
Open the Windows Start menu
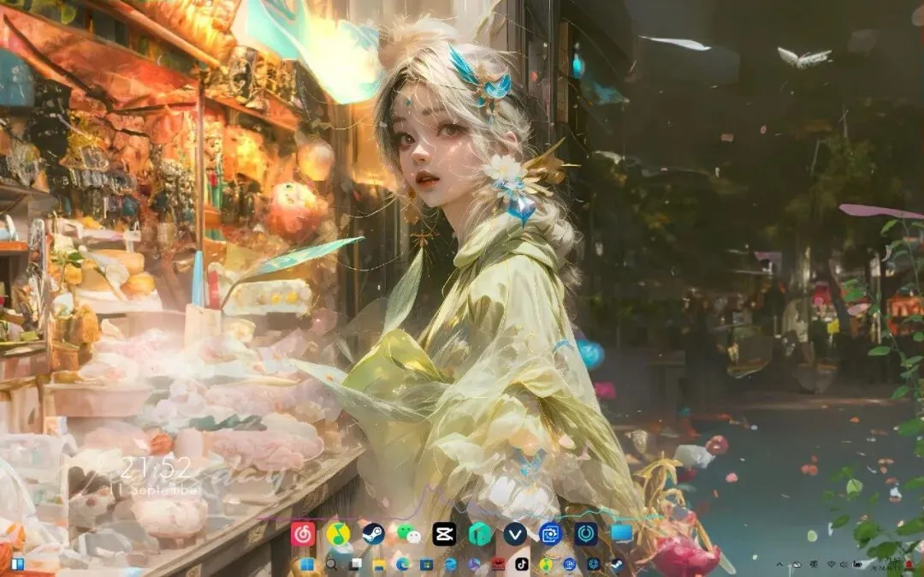(307, 565)
